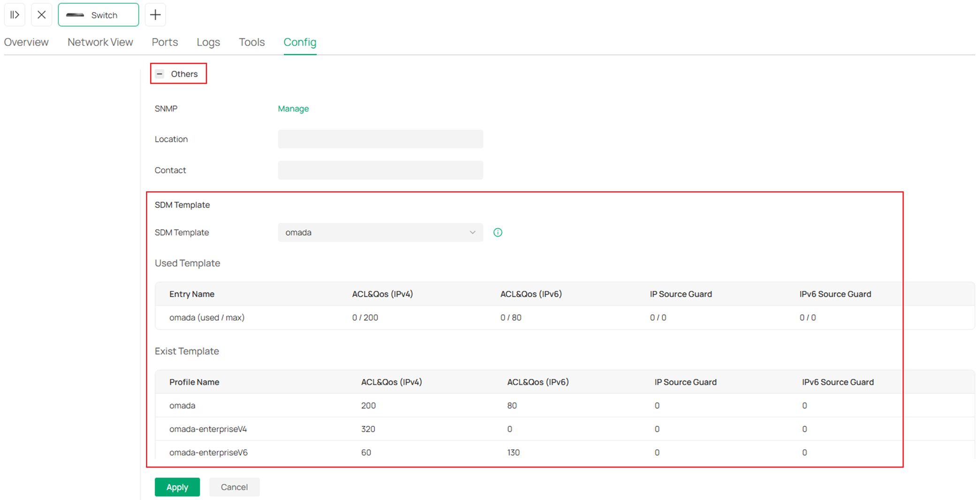This screenshot has height=500, width=980.
Task: Open the Tools tab
Action: (x=251, y=42)
